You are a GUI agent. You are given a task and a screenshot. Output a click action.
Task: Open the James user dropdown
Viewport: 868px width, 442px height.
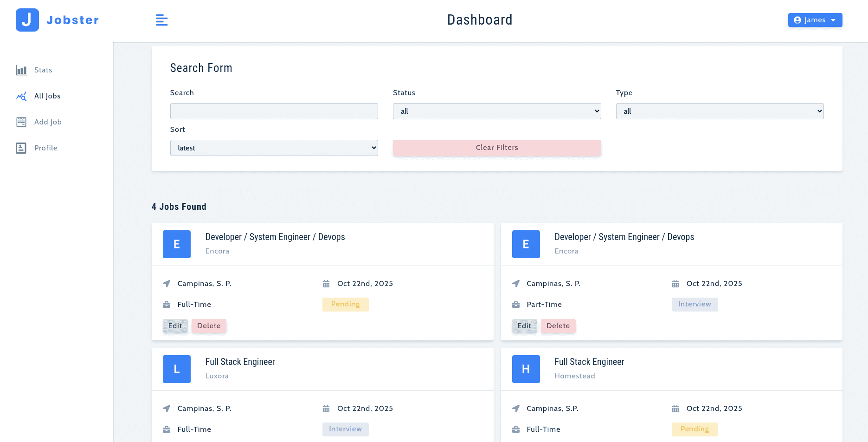coord(815,20)
